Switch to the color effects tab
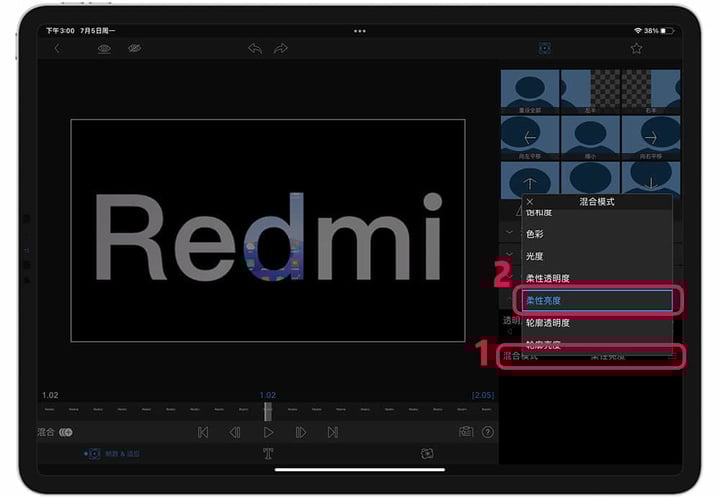The height and width of the screenshot is (498, 720). coord(427,454)
